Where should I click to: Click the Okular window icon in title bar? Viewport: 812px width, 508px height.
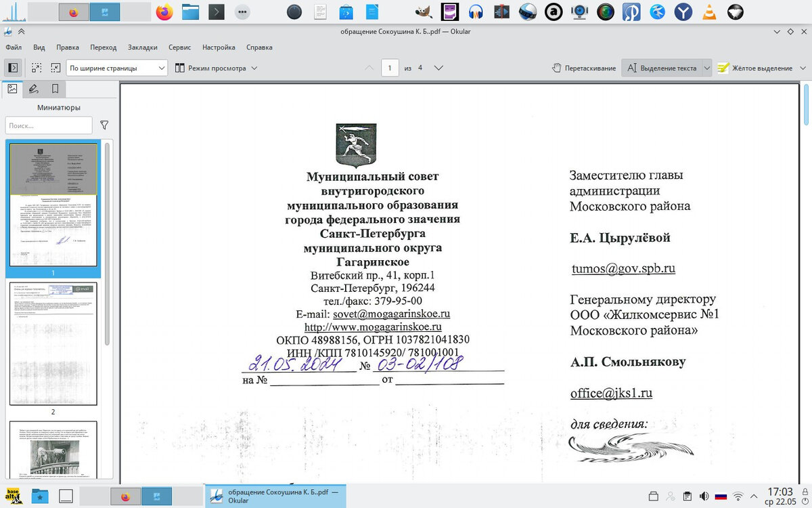tap(7, 31)
